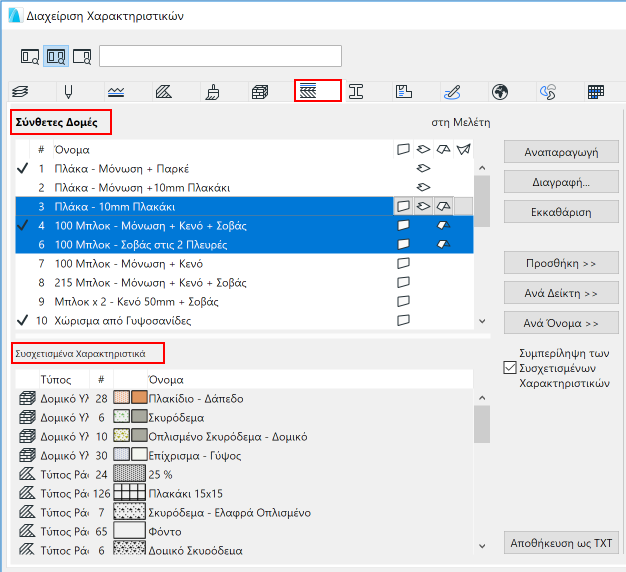Click the Σκυρόδεμα gray color swatch
The image size is (626, 572).
(139, 417)
